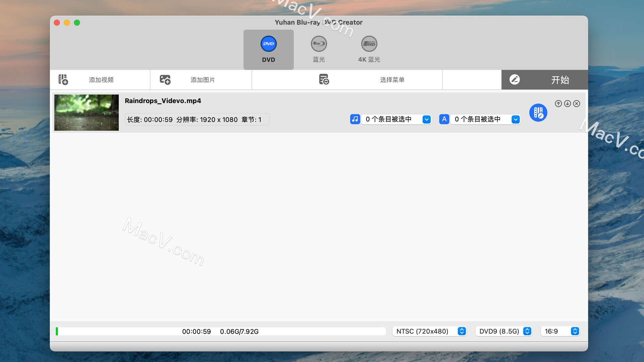Click the NTSC dropdown stepper arrows
This screenshot has width=644, height=362.
coord(462,331)
